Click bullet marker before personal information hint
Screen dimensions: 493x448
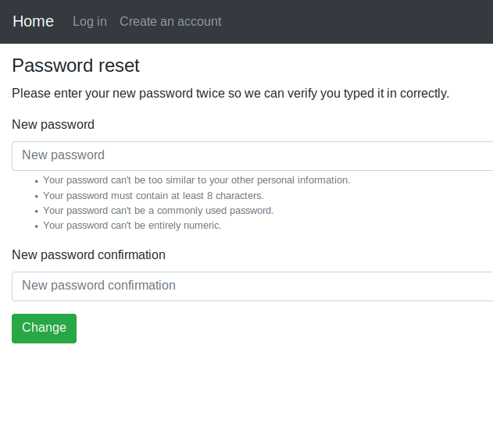(37, 181)
